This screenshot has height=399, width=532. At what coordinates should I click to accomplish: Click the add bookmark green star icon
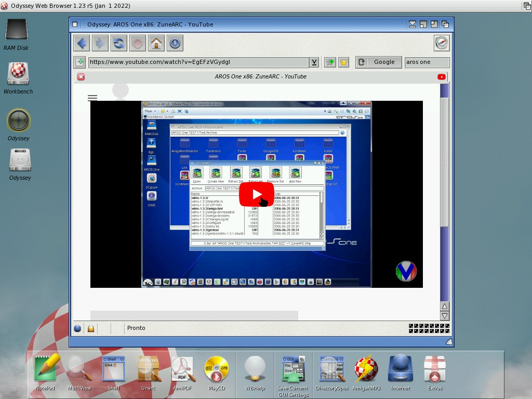[330, 62]
